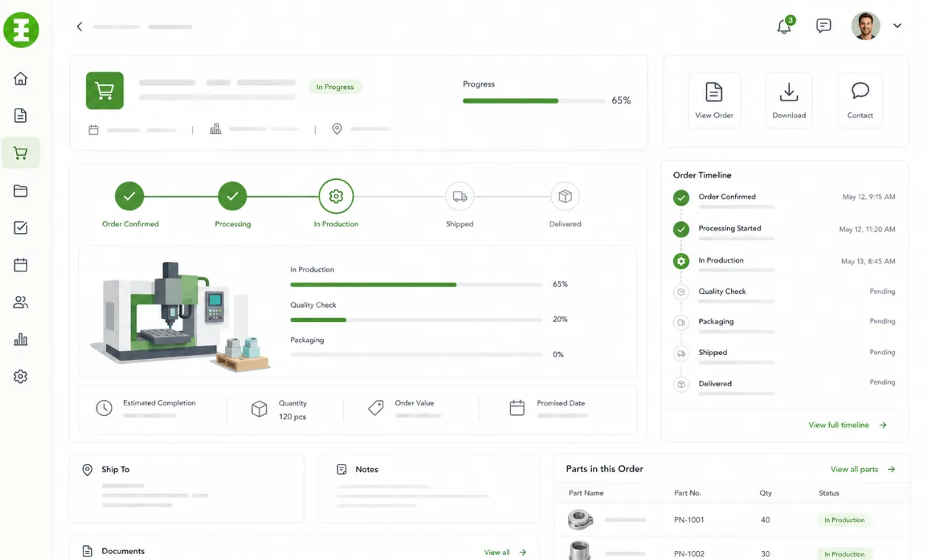Screen dimensions: 944x560
Task: Click In Production timeline gear icon
Action: click(x=681, y=261)
